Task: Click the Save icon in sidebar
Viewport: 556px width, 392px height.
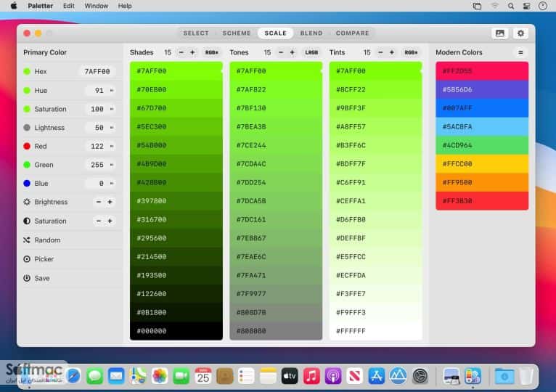Action: click(27, 278)
